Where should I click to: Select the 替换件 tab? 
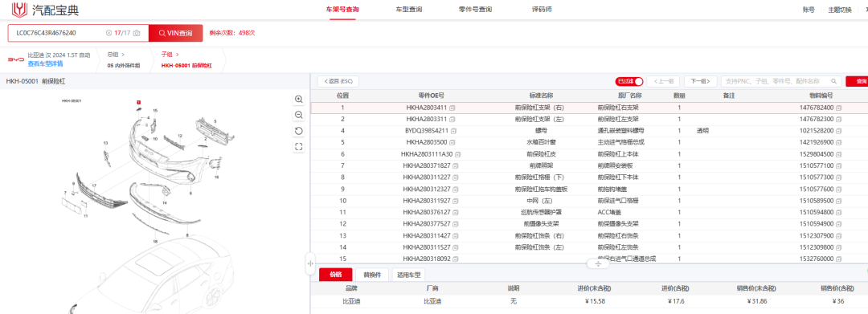[372, 275]
